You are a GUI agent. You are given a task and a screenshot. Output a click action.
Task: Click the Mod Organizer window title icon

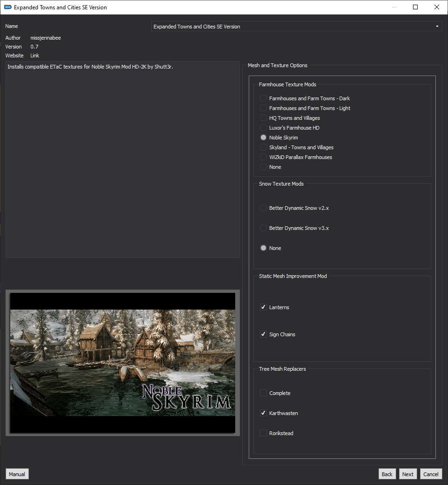coord(8,7)
